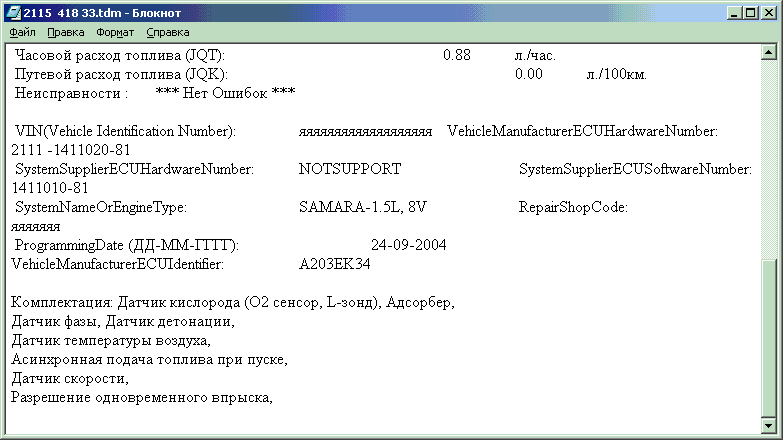Maximize the Notepad window
This screenshot has width=783, height=440.
tap(750, 13)
